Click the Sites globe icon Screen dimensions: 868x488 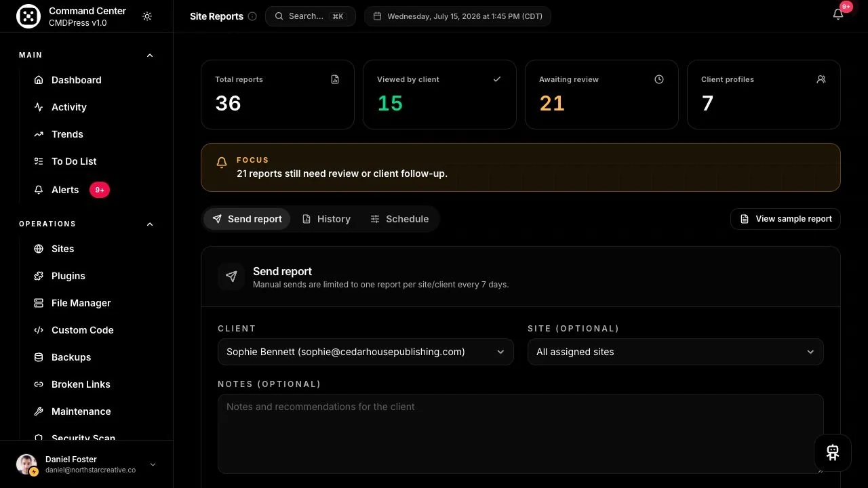point(39,249)
